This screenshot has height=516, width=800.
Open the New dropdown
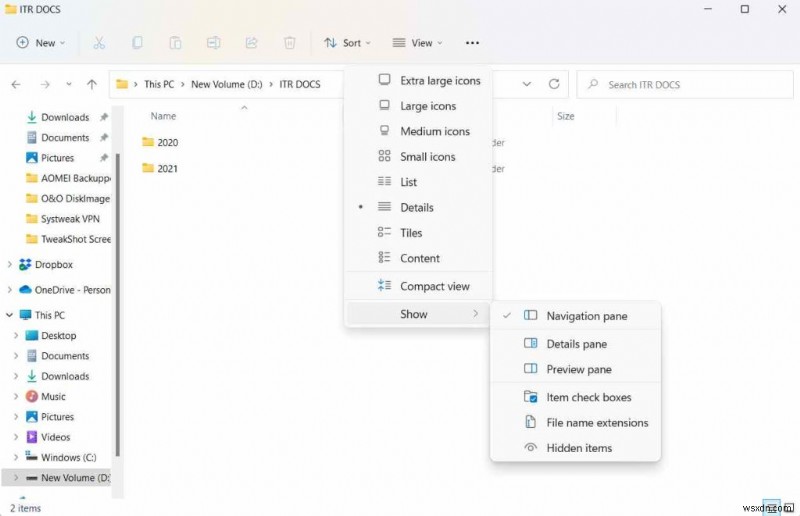41,43
